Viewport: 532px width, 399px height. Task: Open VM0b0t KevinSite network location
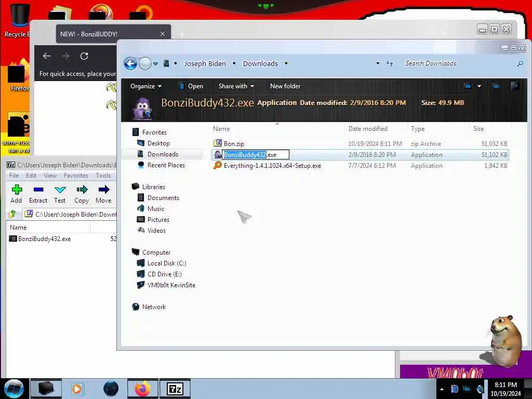[171, 285]
